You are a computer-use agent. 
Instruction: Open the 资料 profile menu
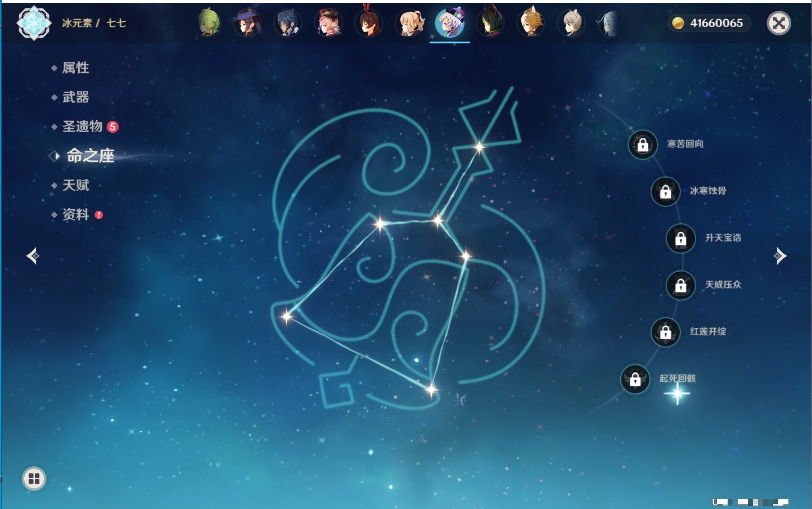(x=76, y=214)
